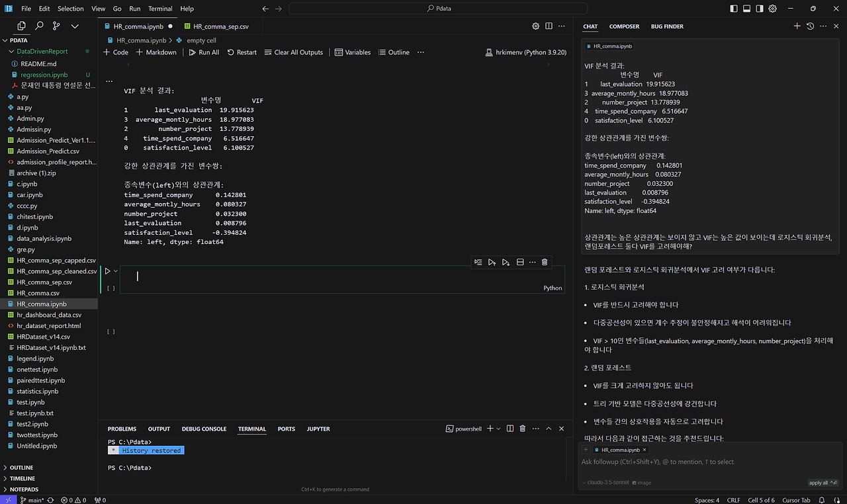The width and height of the screenshot is (847, 504).
Task: Toggle primary sidebar layout button
Action: (733, 9)
